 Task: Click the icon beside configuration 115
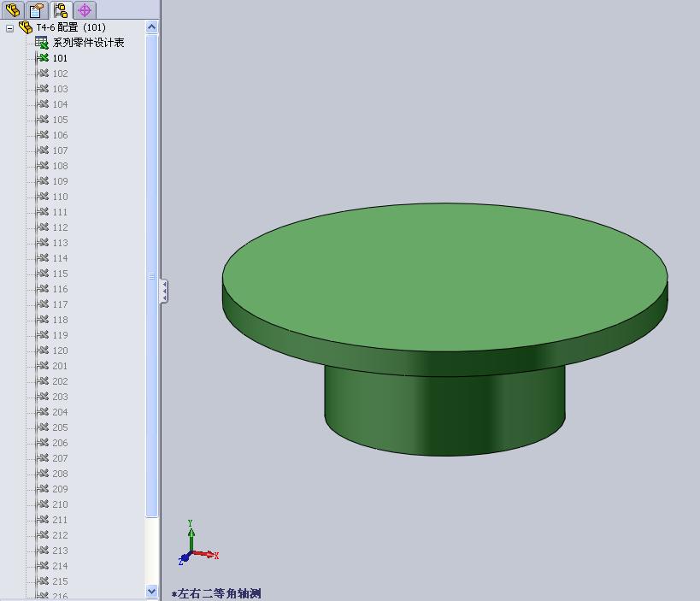tap(43, 274)
